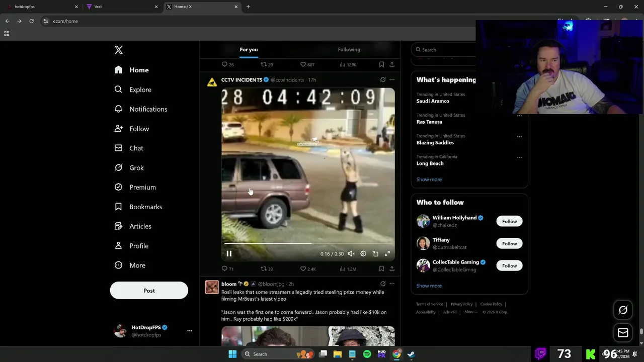
Task: Switch to the For you tab
Action: (x=249, y=50)
